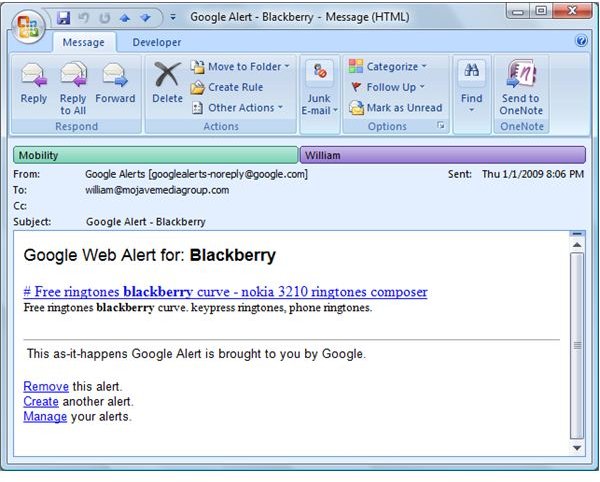Open Outlook Help question mark
Screen dimensions: 600x482
[581, 41]
